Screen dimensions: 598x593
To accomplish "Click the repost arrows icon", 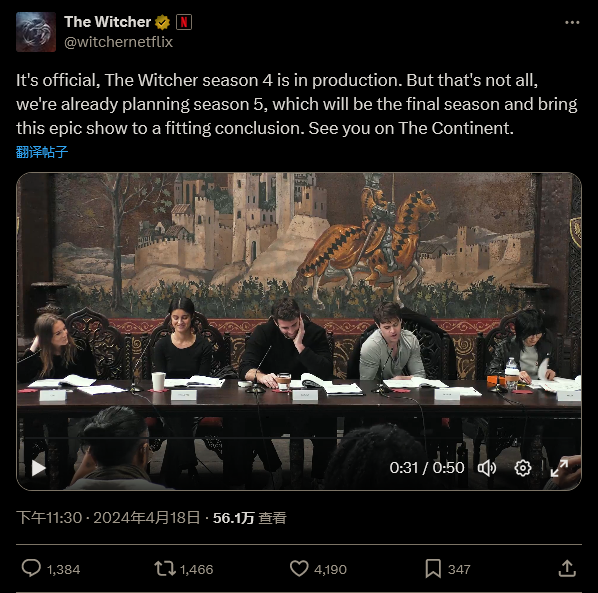I will click(x=165, y=568).
